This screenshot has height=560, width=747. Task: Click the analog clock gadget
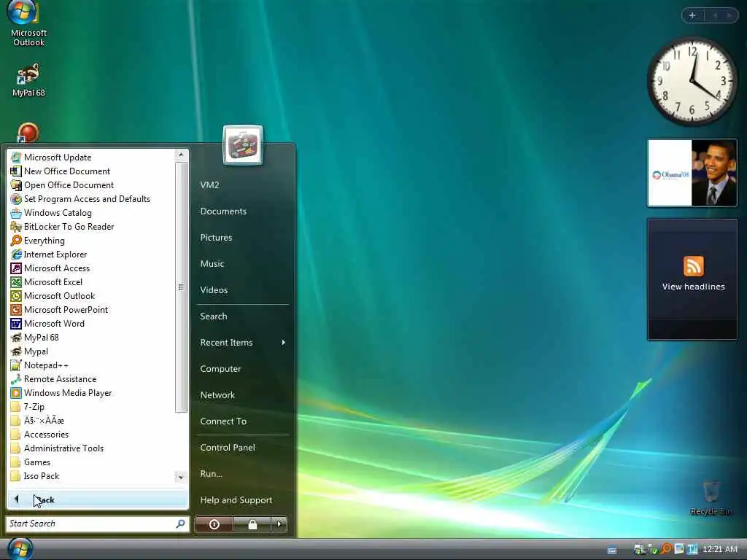692,81
